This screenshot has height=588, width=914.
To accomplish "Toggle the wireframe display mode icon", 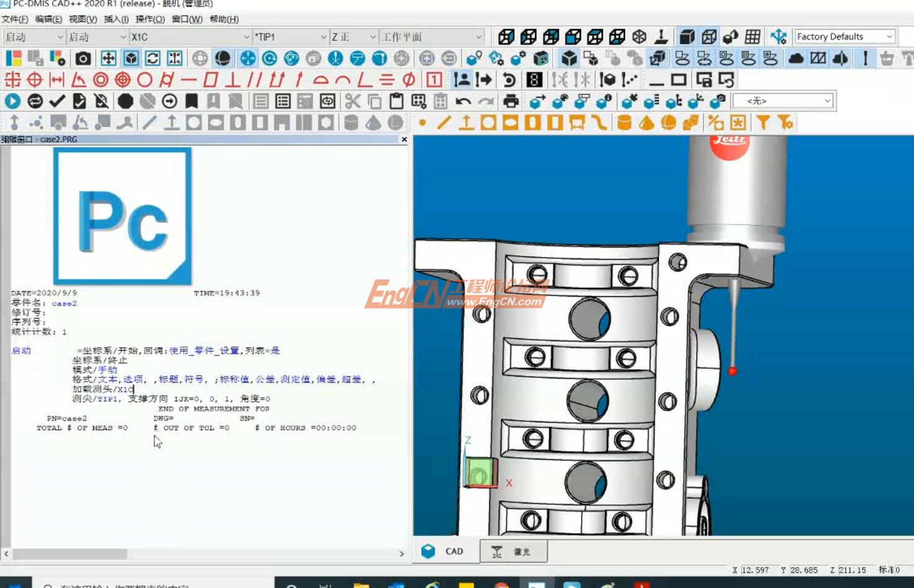I will click(709, 37).
